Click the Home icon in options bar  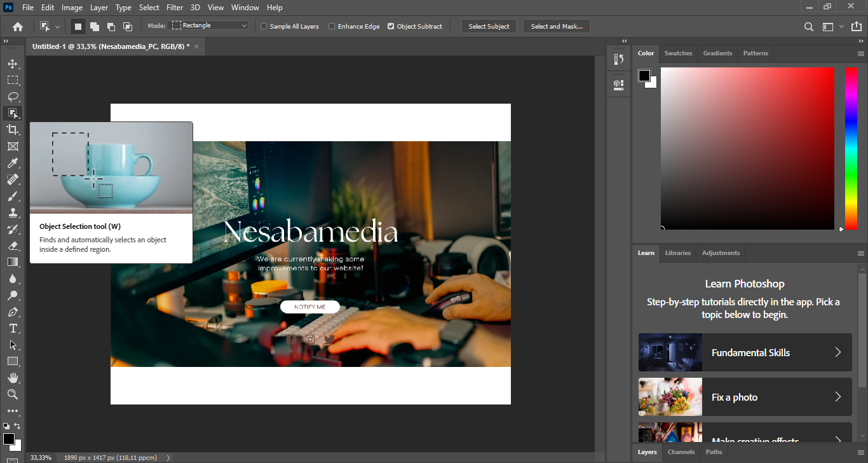point(18,27)
